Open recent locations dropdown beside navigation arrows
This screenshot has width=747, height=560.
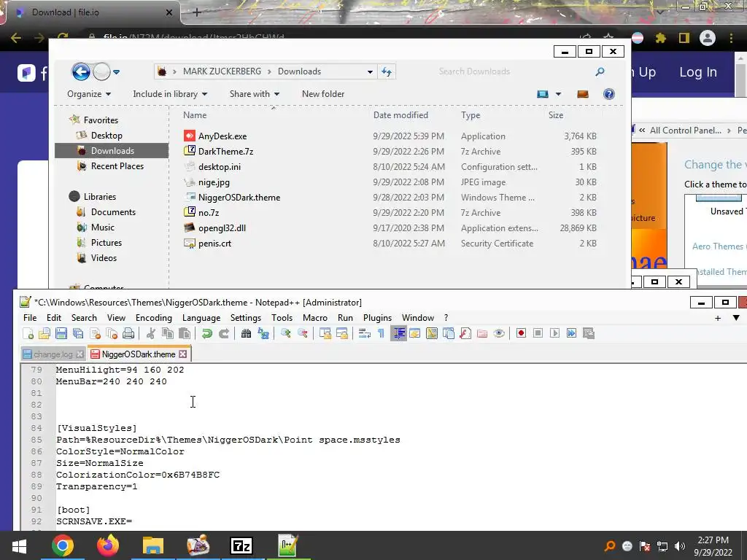[x=116, y=72]
